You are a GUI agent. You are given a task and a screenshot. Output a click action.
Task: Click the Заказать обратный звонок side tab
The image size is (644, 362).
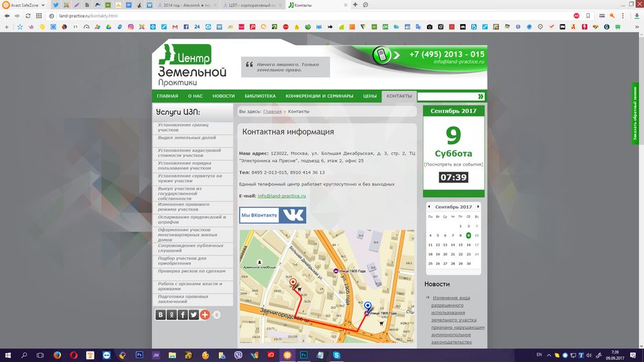[635, 114]
